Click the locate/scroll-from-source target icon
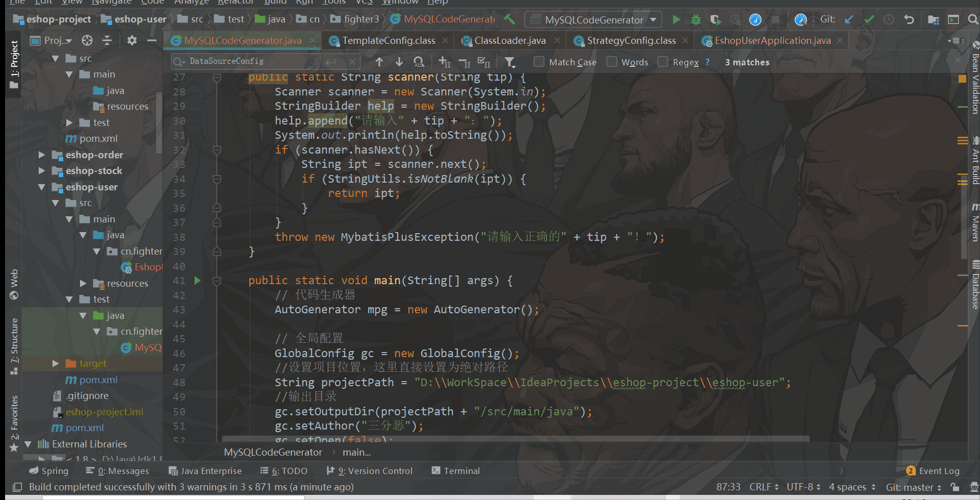Screen dimensions: 980x500 click(x=87, y=40)
